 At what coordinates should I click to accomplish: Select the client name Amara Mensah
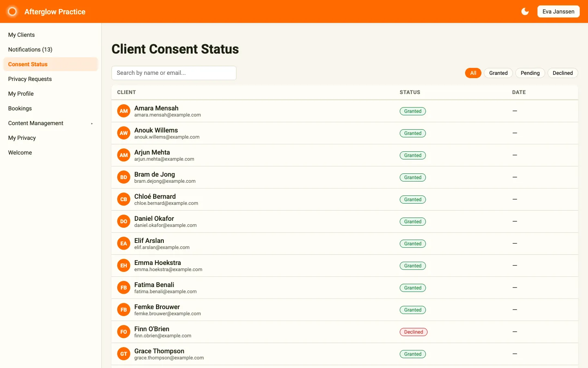[156, 108]
